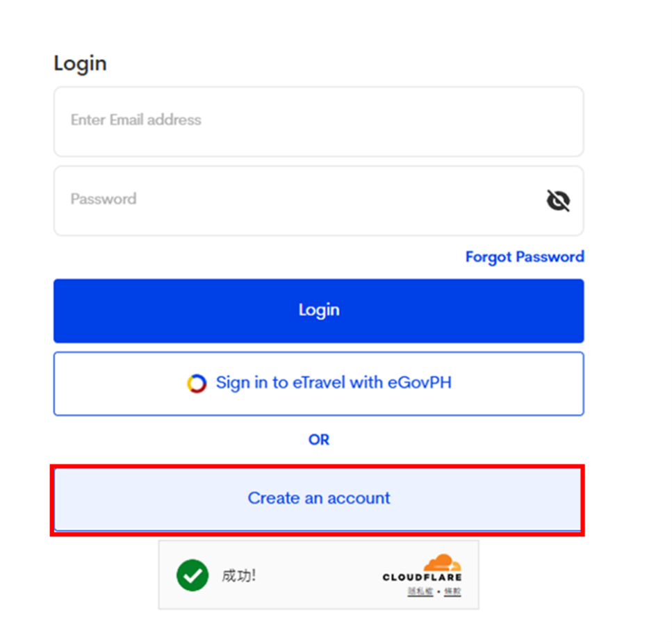672x642 pixels.
Task: Open Cloudflare privacy link 隱私權
Action: [x=420, y=591]
